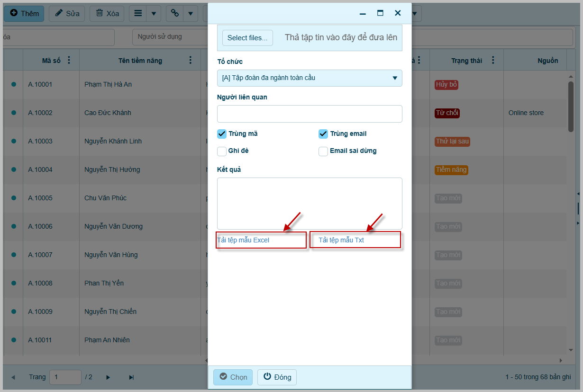Open Trạng thái column options menu
583x392 pixels.
493,60
